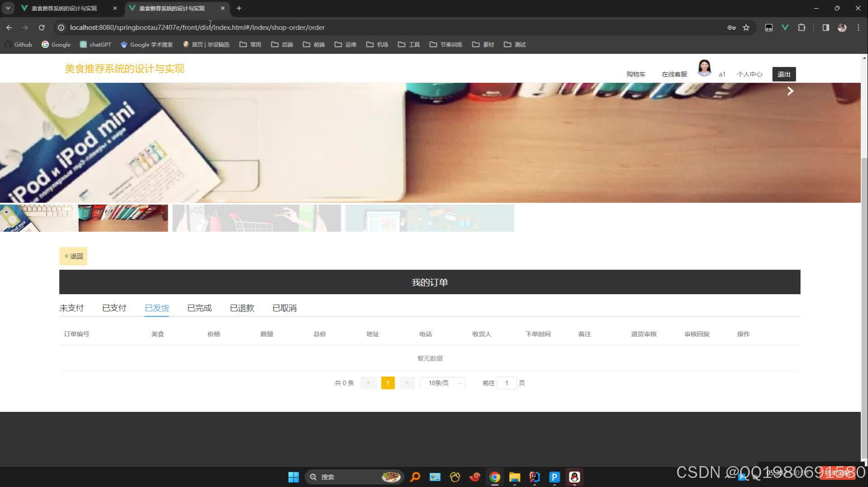Screen dimensions: 868x487
Task: Click the browser address bar URL
Action: (197, 28)
